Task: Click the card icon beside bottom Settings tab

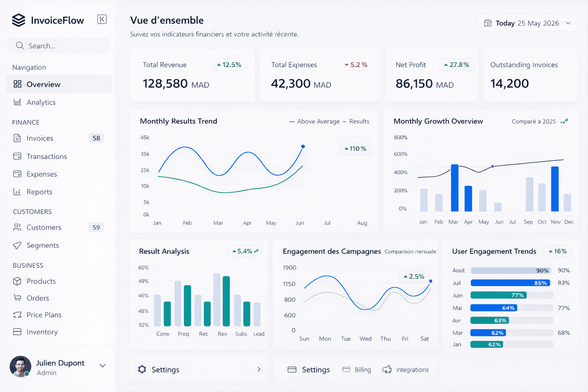Action: [x=292, y=369]
